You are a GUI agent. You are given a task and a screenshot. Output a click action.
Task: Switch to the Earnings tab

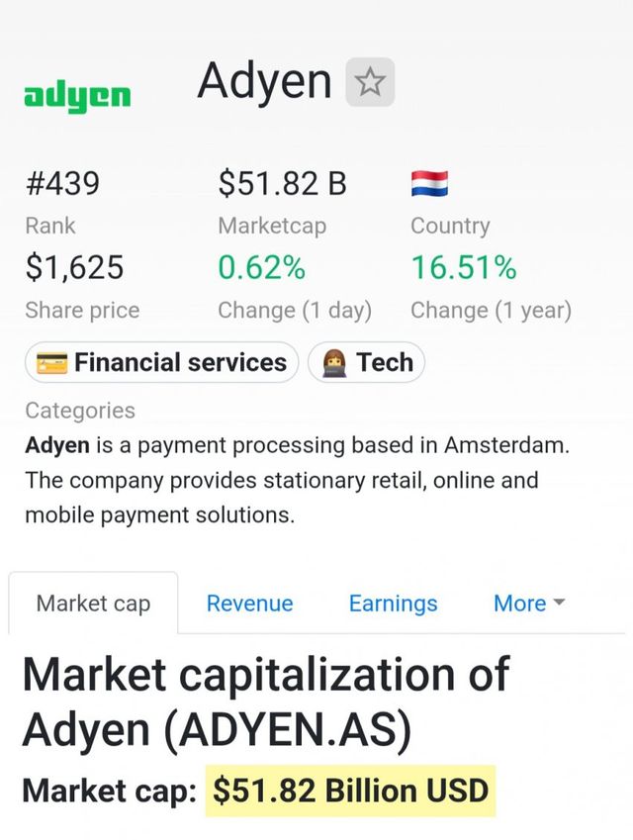393,604
